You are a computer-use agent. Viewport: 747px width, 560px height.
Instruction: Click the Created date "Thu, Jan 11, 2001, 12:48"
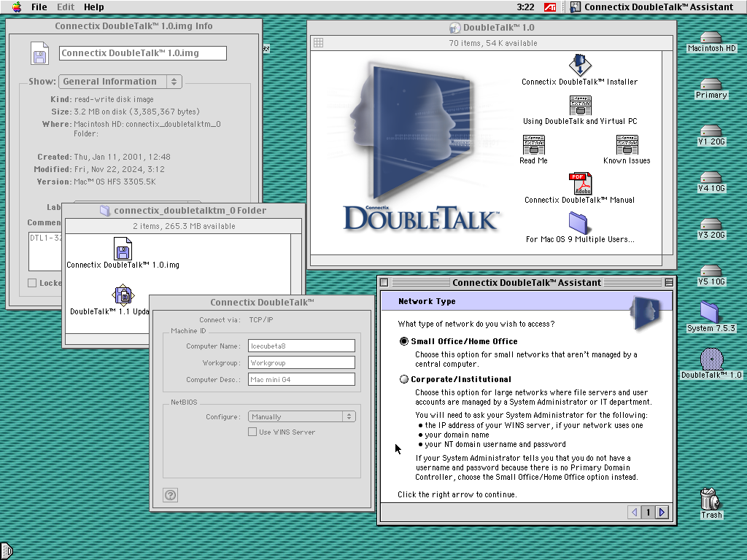point(122,157)
